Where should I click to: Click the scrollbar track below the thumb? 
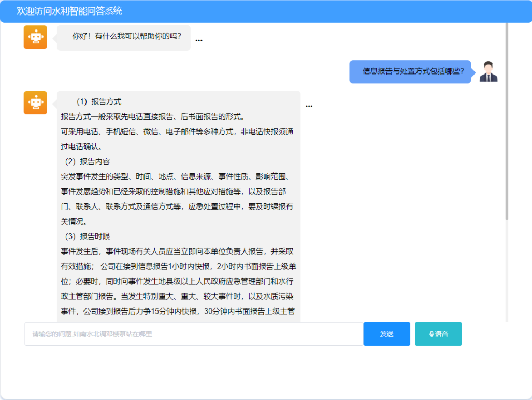pos(507,269)
